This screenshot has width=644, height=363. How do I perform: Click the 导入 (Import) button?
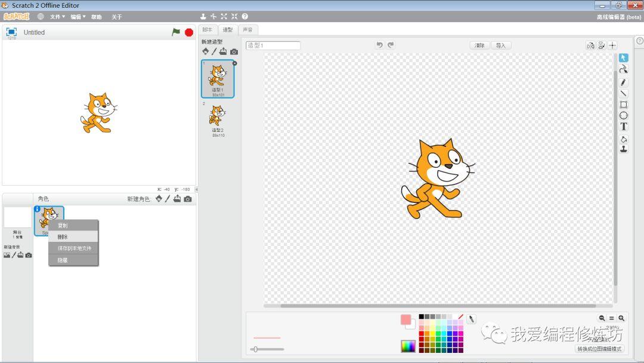click(501, 45)
